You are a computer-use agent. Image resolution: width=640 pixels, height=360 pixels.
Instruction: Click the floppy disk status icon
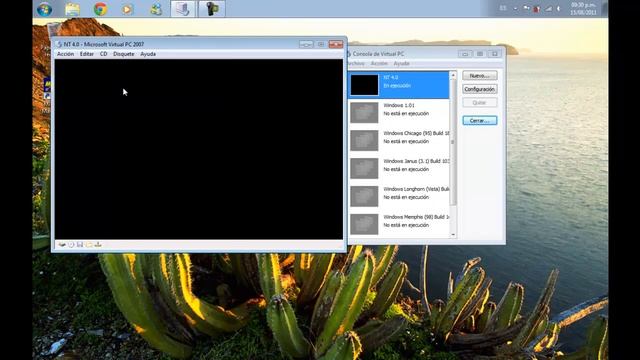80,244
